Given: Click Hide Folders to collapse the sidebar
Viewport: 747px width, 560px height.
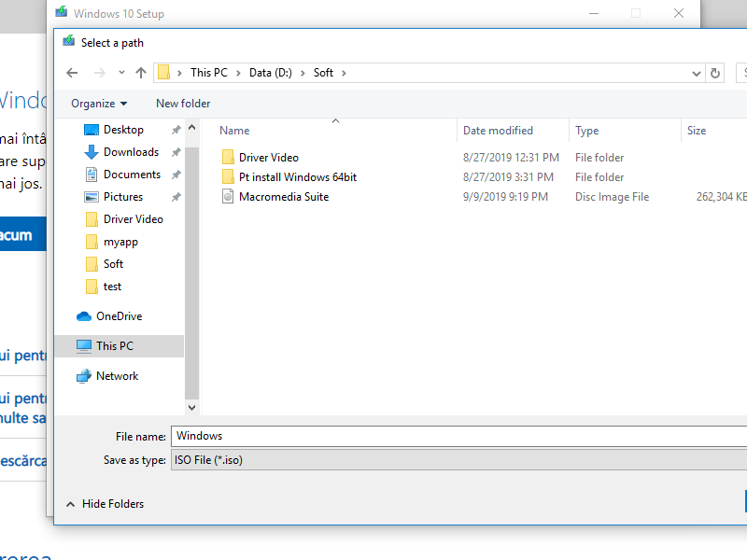Looking at the screenshot, I should click(x=105, y=503).
